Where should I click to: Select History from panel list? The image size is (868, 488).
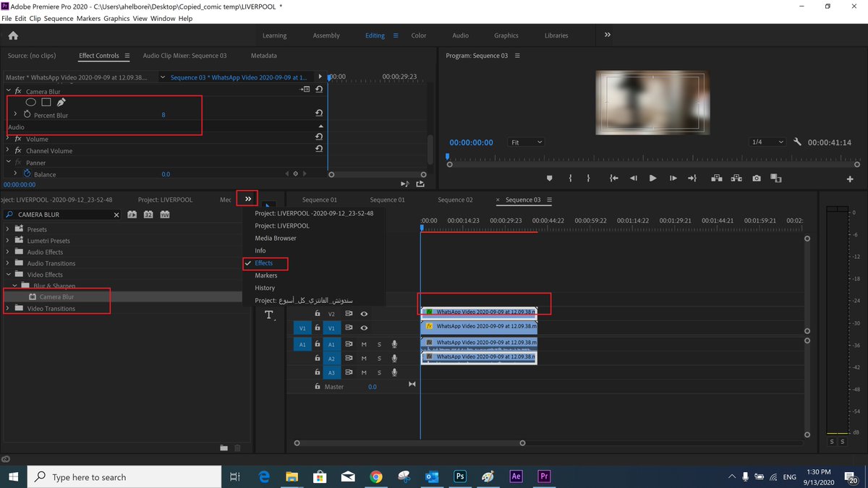coord(265,288)
